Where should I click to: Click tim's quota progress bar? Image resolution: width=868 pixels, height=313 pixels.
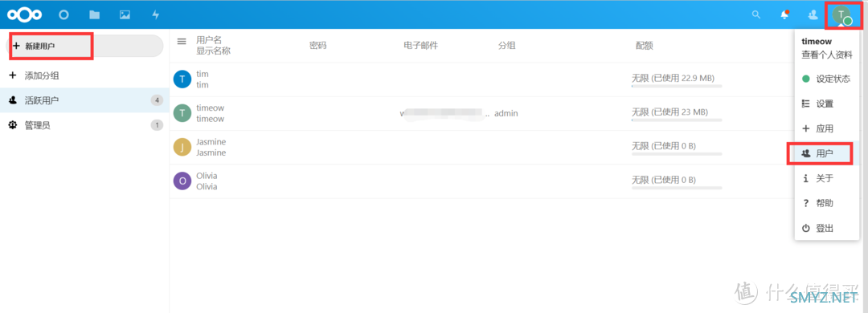677,86
